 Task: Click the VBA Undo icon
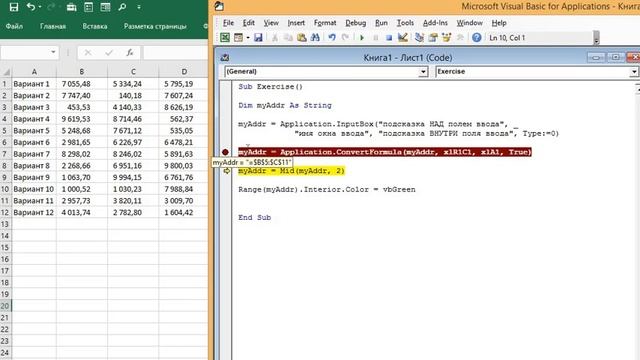coord(332,38)
